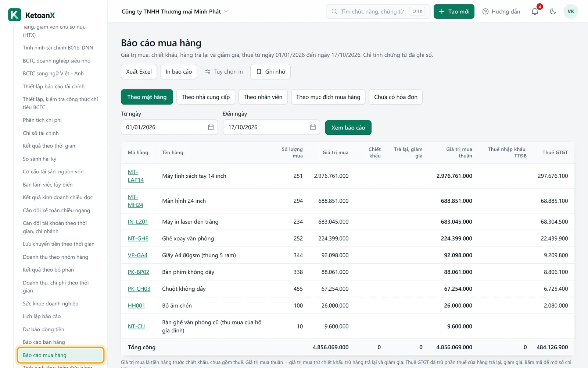Open item code IN-LZ01 link
This screenshot has height=368, width=588.
click(x=138, y=222)
